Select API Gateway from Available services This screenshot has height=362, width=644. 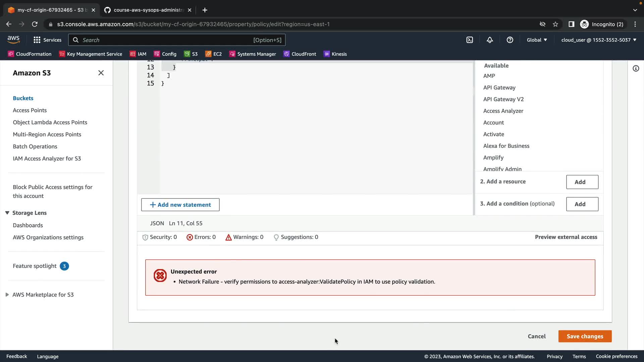tap(499, 87)
